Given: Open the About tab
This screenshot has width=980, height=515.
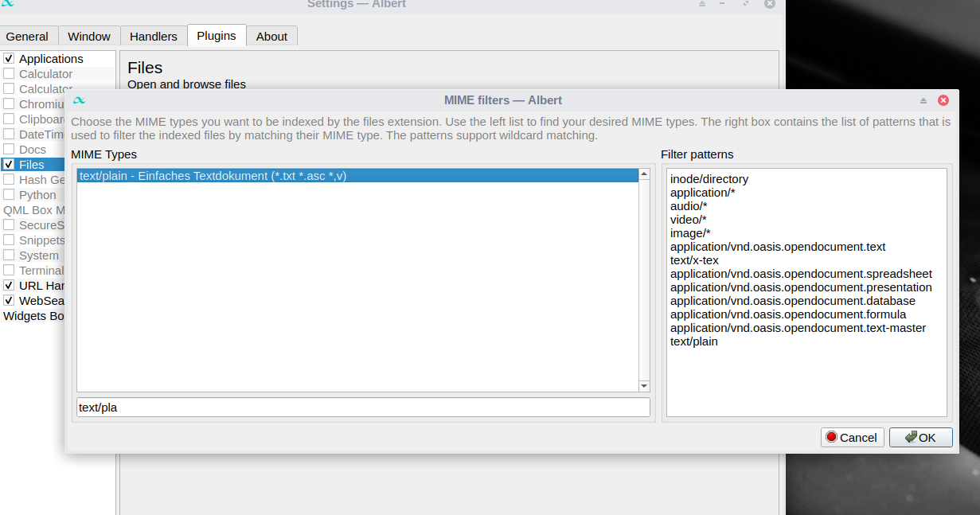Looking at the screenshot, I should point(271,36).
